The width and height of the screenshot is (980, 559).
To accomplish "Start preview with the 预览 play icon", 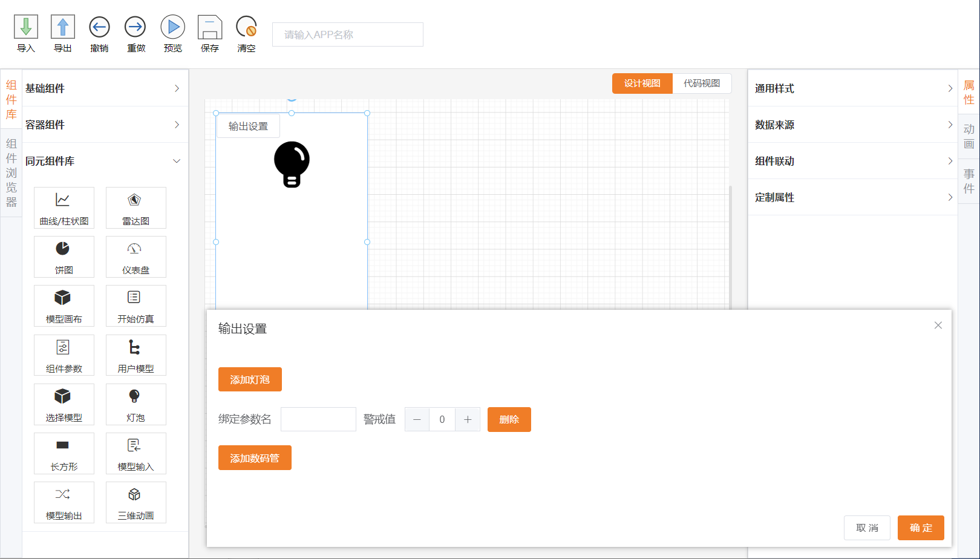I will [173, 27].
